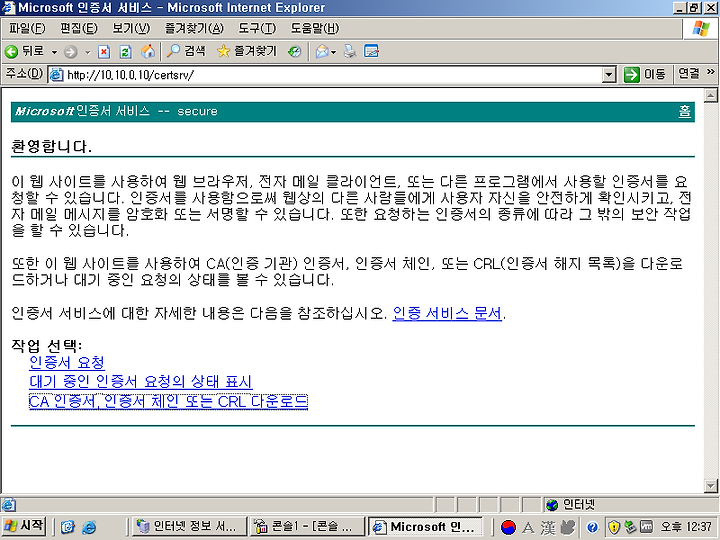This screenshot has width=720, height=540.
Task: Click the IME options icon beside 漢
Action: coord(568,527)
